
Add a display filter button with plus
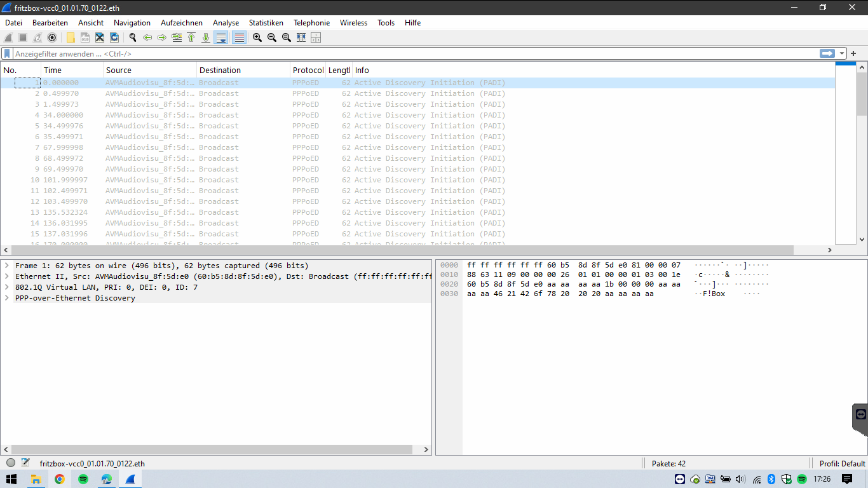pyautogui.click(x=853, y=54)
